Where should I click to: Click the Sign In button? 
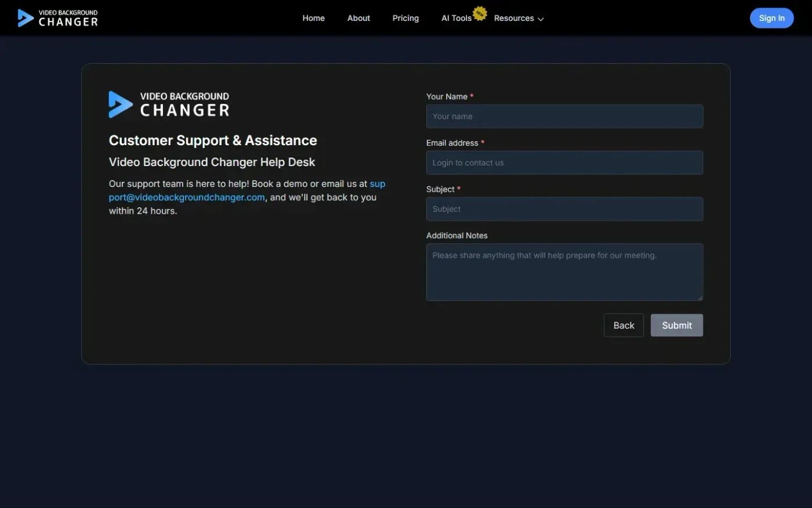[x=771, y=18]
